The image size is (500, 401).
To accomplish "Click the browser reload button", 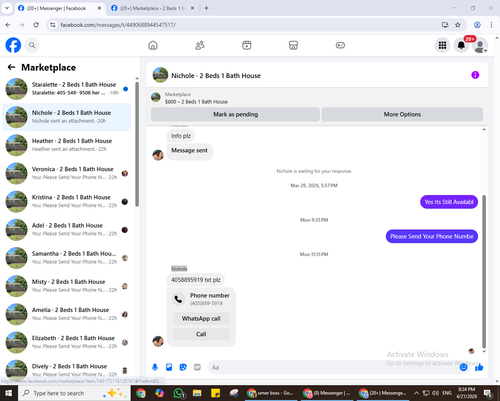I will [x=36, y=25].
